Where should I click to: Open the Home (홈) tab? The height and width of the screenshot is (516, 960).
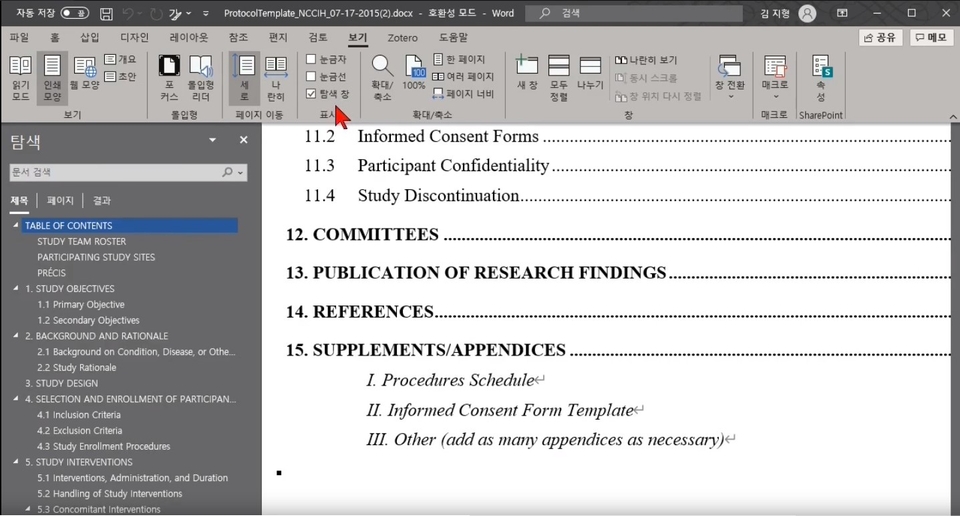[x=55, y=37]
